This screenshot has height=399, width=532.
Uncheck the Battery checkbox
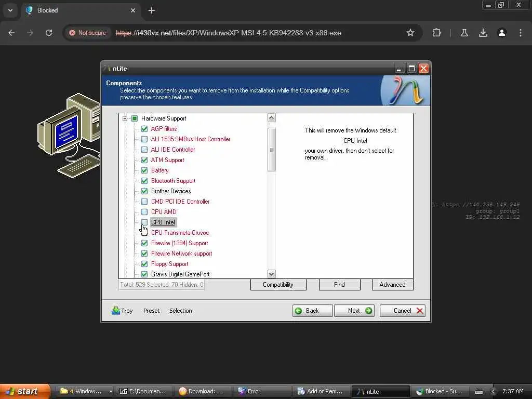[x=144, y=170]
